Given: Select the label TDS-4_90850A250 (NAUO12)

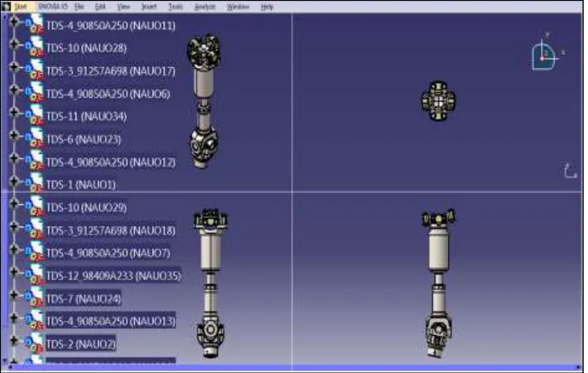Looking at the screenshot, I should [x=111, y=162].
